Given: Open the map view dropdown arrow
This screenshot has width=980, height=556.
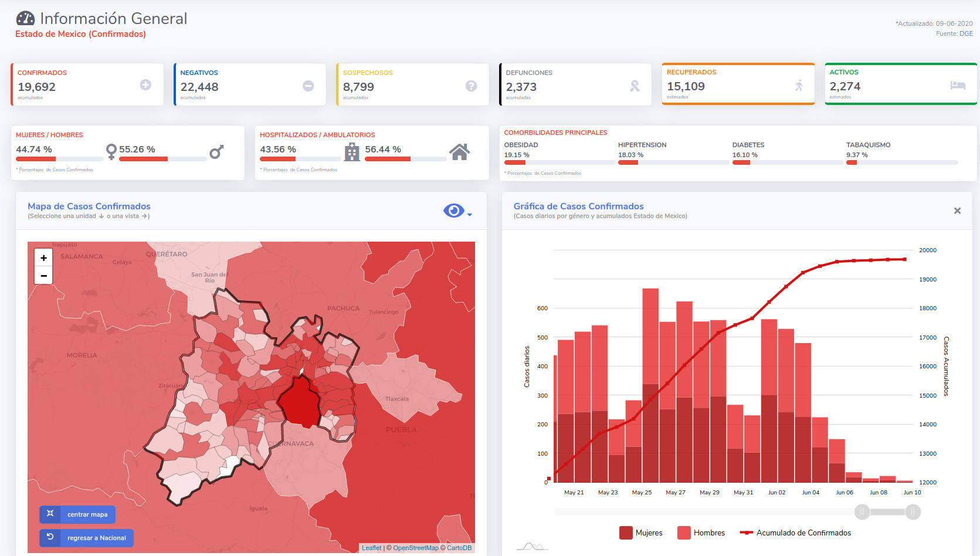Looking at the screenshot, I should (x=470, y=215).
